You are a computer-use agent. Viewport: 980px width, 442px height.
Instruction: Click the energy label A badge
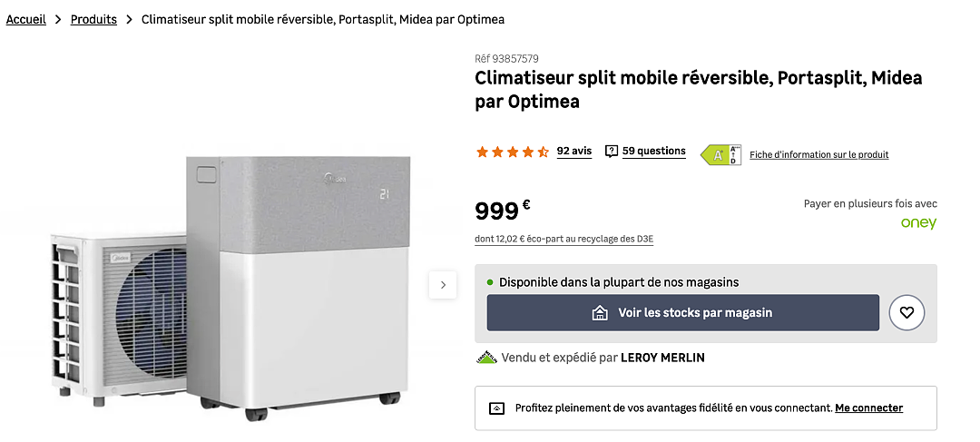720,154
